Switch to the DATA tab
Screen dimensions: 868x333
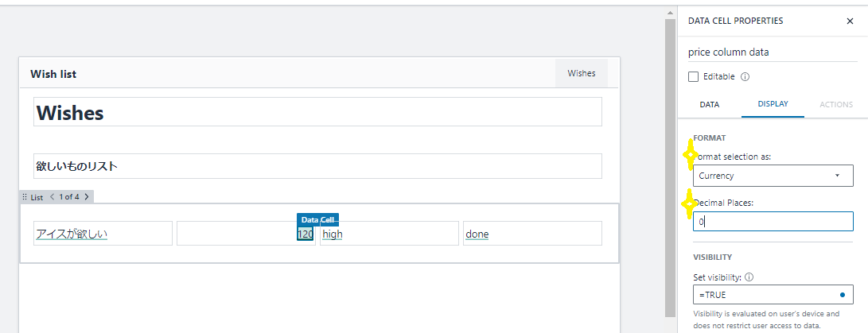tap(709, 104)
